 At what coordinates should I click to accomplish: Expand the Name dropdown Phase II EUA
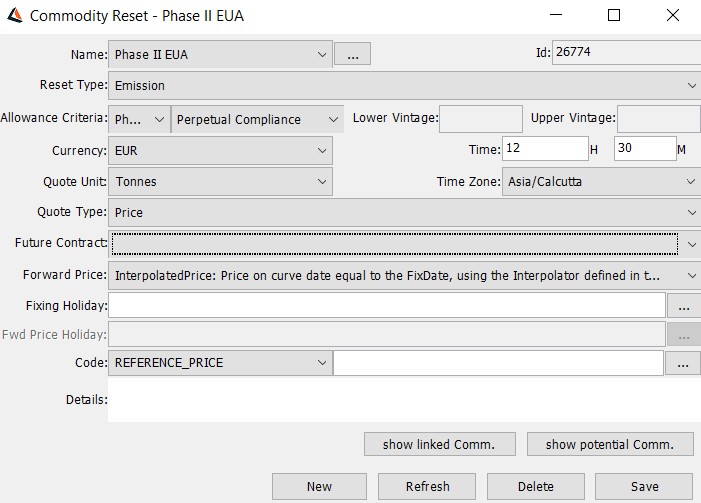tap(220, 55)
